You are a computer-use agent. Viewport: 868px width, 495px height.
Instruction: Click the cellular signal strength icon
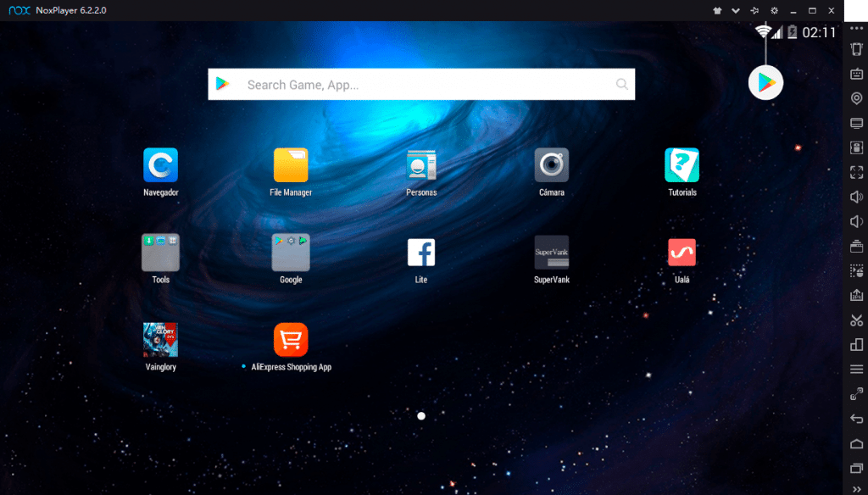(x=778, y=33)
